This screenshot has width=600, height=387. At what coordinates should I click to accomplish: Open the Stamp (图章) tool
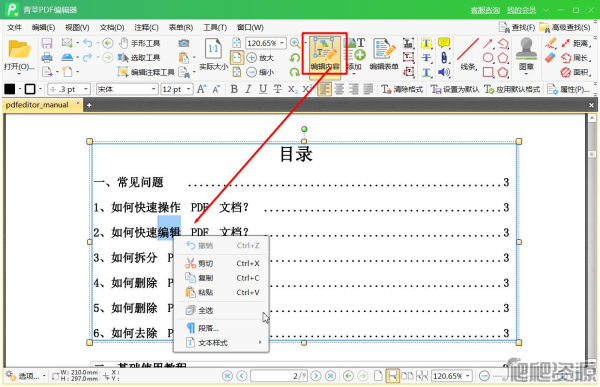pyautogui.click(x=526, y=54)
